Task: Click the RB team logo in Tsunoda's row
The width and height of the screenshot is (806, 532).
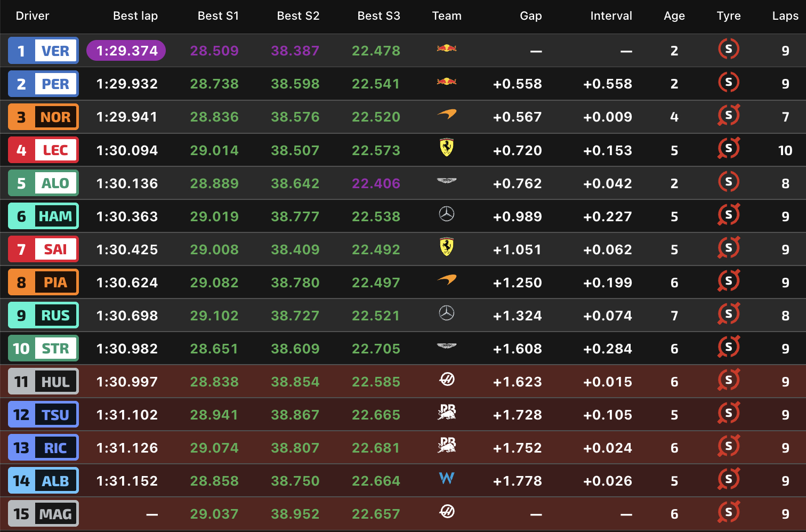Action: click(x=446, y=412)
